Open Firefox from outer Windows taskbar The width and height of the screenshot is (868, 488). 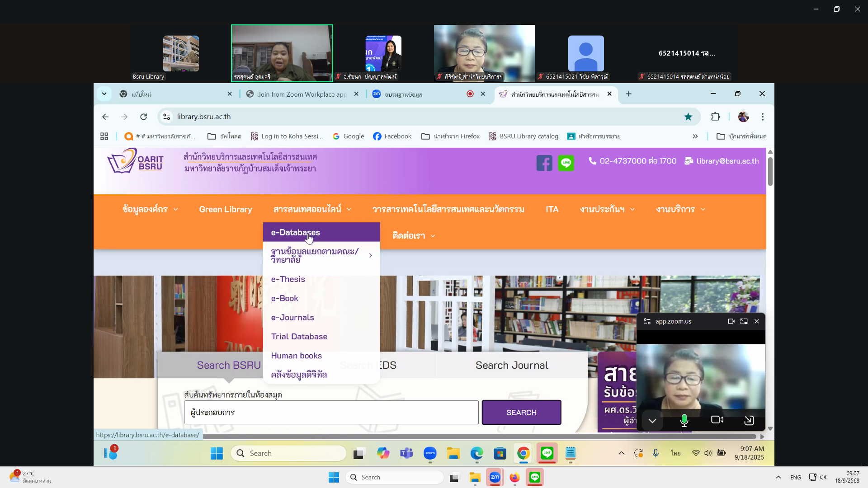(x=515, y=478)
